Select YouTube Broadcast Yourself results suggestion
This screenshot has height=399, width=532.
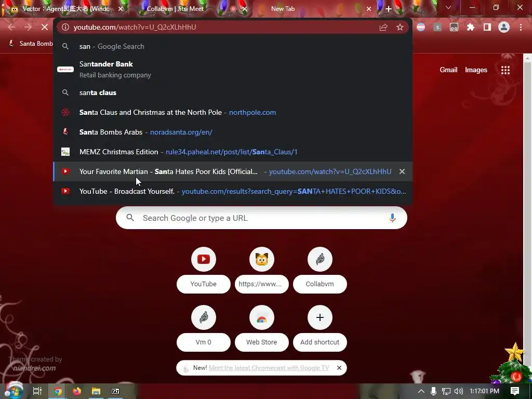point(233,191)
